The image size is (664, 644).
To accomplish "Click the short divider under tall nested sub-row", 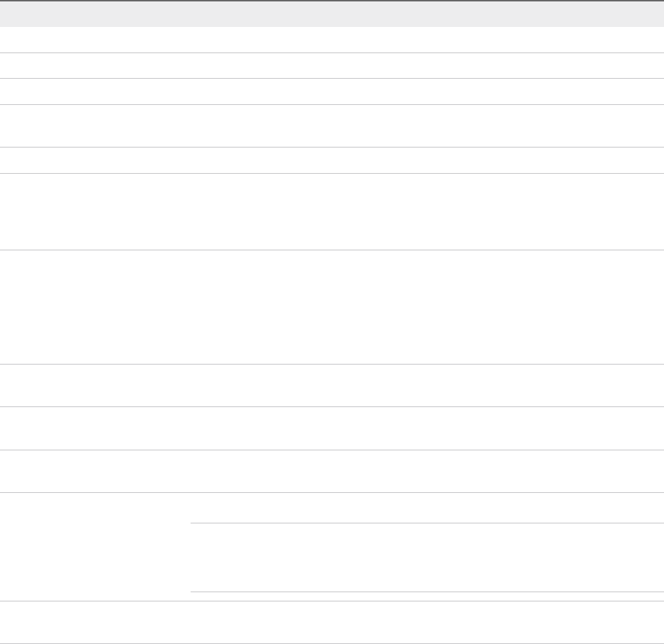I will click(426, 592).
